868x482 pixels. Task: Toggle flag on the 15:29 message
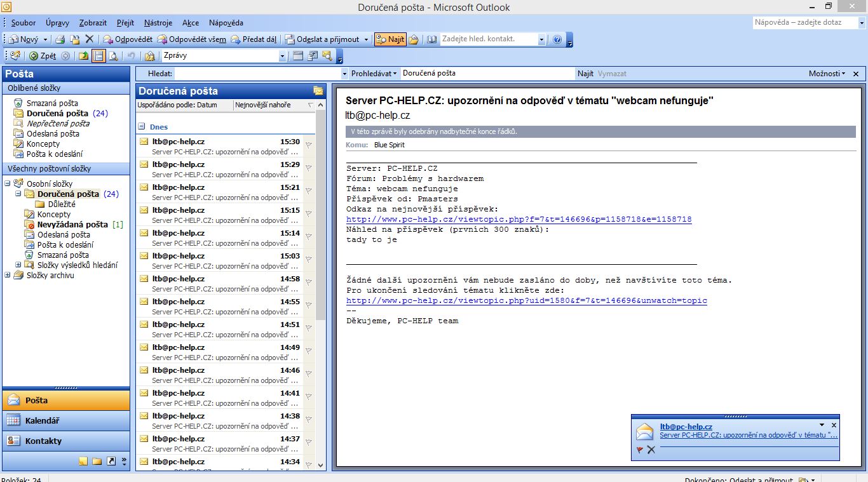point(309,168)
